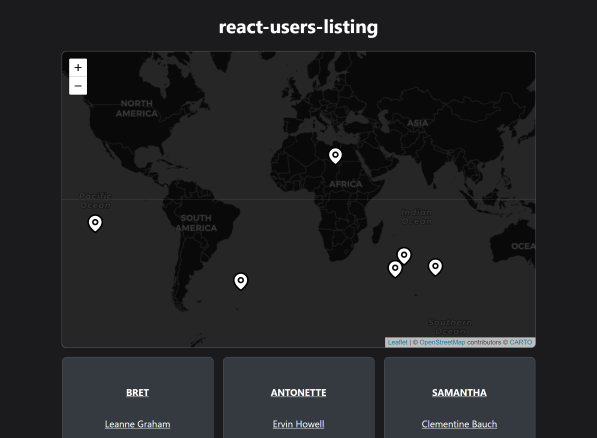Select the upper marker of the overlapping Indian Ocean pair
Viewport: 597px width, 438px height.
click(404, 256)
